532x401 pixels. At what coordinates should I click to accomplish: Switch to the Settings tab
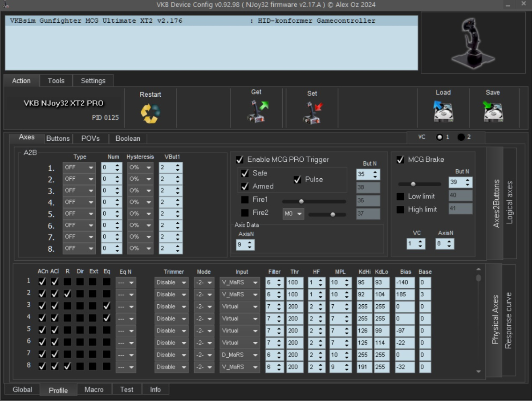93,81
